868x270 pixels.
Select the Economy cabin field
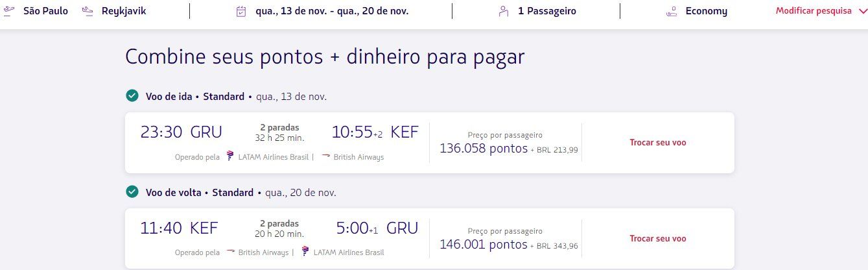pos(697,11)
